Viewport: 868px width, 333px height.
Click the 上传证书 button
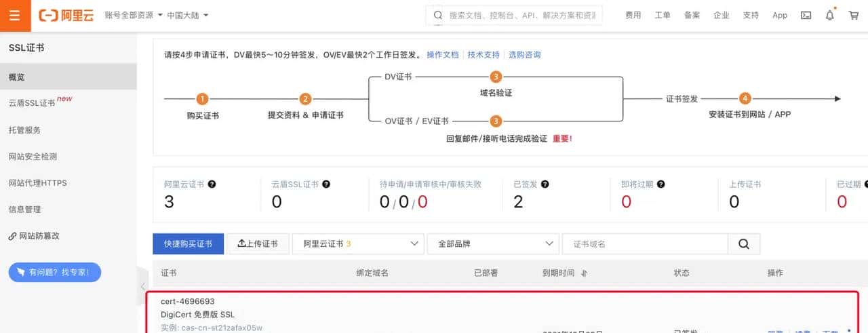258,244
